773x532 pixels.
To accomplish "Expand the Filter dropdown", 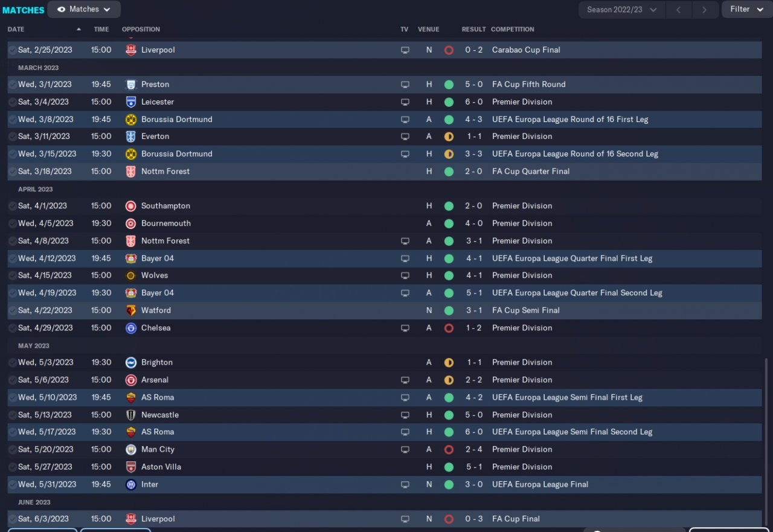I will (x=746, y=9).
